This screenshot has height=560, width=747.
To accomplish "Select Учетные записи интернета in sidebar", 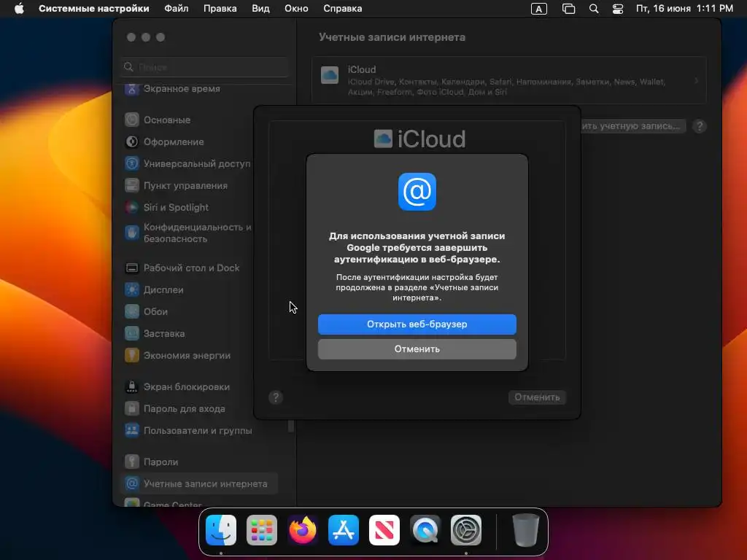I will click(199, 484).
